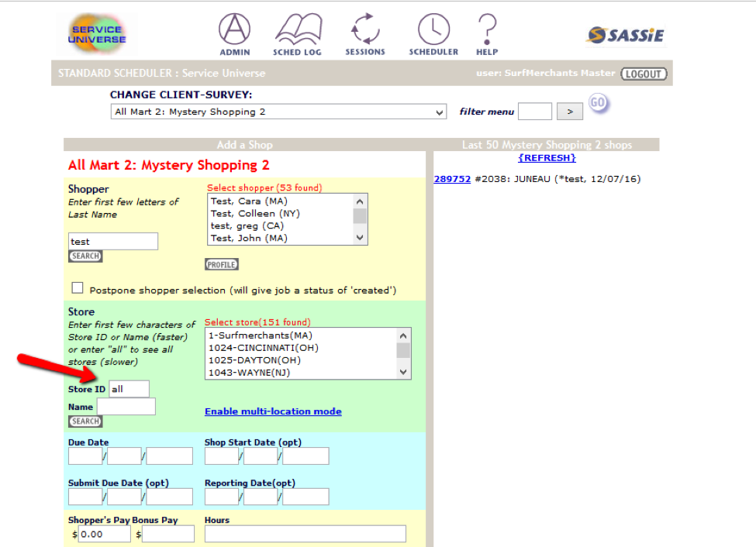Apply filter with the > button
The image size is (756, 547).
[x=570, y=112]
